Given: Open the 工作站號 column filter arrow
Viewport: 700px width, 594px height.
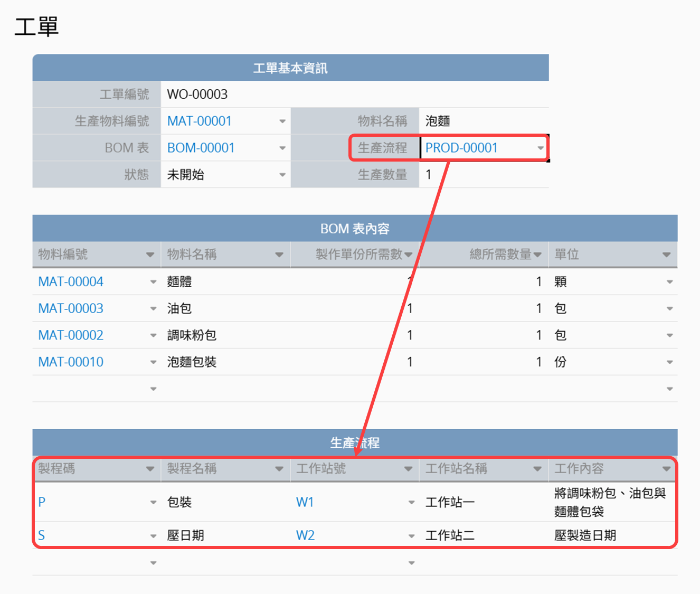Looking at the screenshot, I should tap(408, 469).
